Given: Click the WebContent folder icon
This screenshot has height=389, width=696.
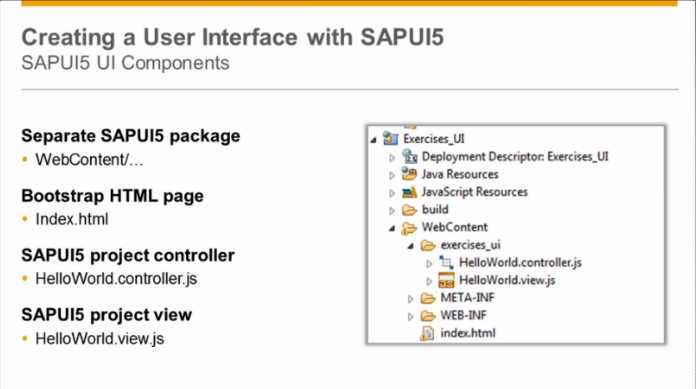Looking at the screenshot, I should [409, 228].
